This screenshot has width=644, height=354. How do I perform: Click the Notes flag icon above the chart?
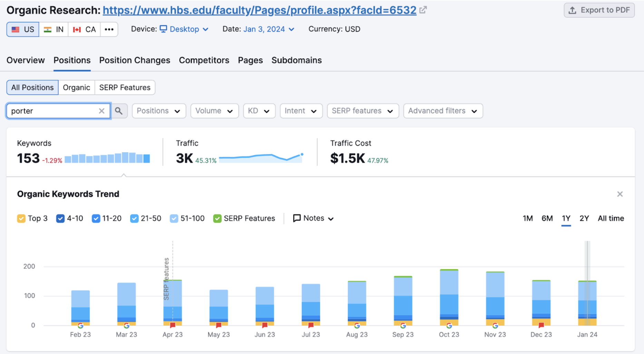297,218
